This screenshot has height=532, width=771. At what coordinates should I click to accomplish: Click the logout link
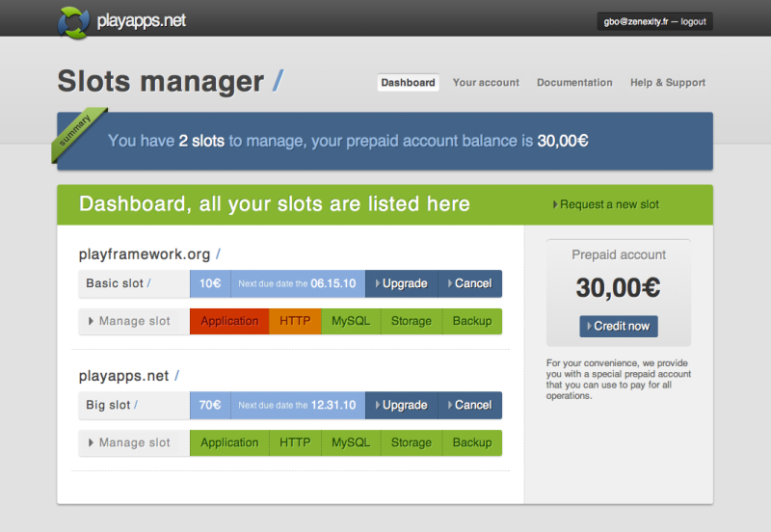[x=693, y=21]
